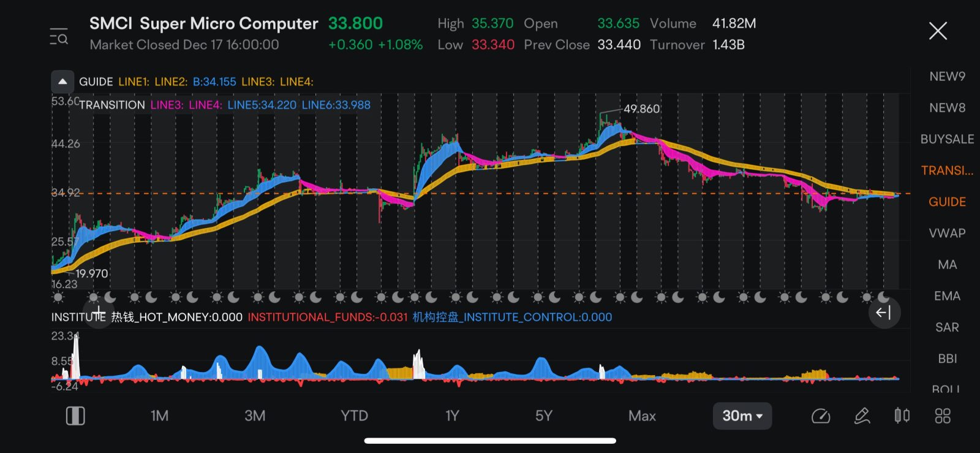Switch to YTD time range
This screenshot has height=453, width=980.
(354, 416)
